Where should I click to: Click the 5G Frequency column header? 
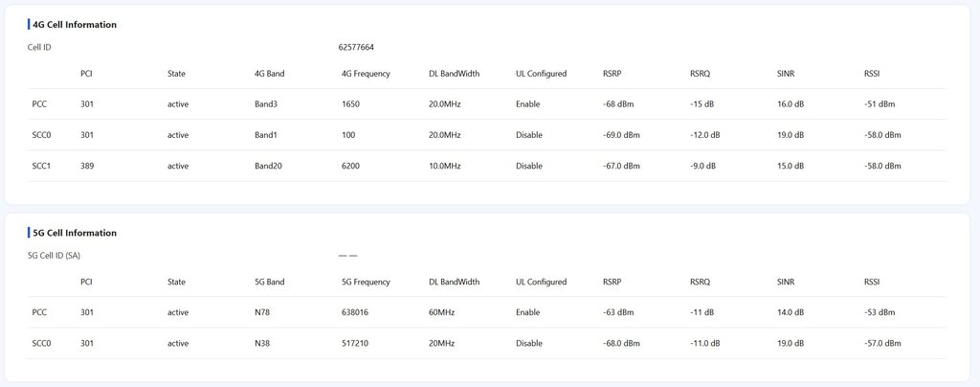coord(365,282)
